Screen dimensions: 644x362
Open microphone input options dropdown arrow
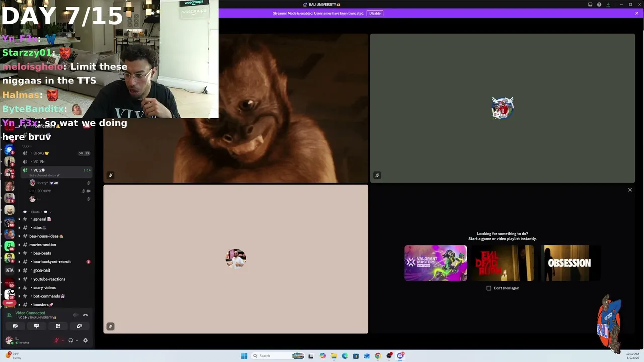[x=62, y=340]
